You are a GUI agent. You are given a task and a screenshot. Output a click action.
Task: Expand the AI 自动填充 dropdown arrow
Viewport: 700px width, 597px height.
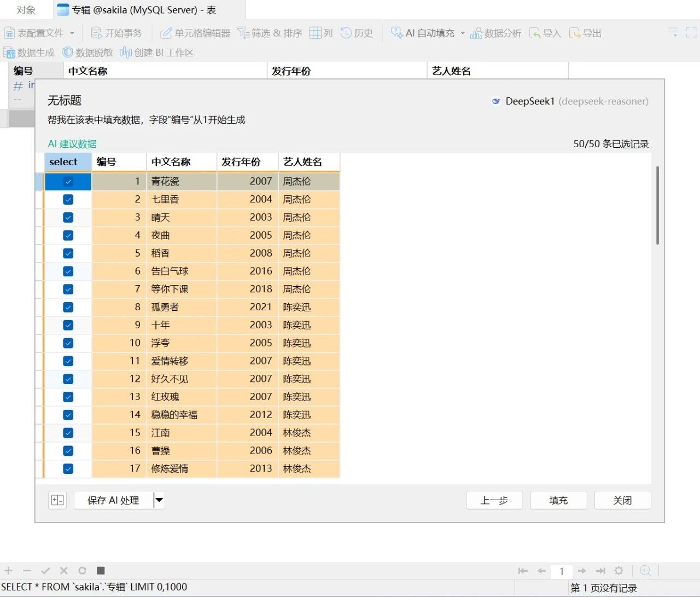click(x=463, y=33)
